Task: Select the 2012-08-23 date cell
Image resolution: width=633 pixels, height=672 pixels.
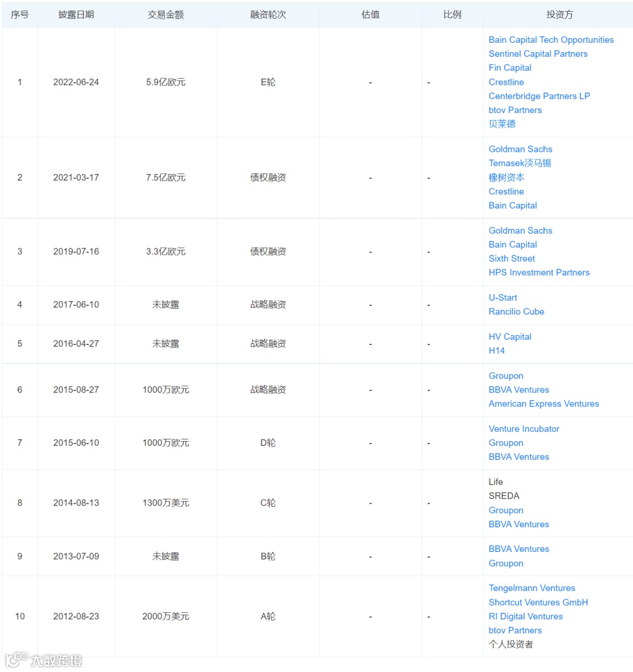Action: click(x=76, y=616)
